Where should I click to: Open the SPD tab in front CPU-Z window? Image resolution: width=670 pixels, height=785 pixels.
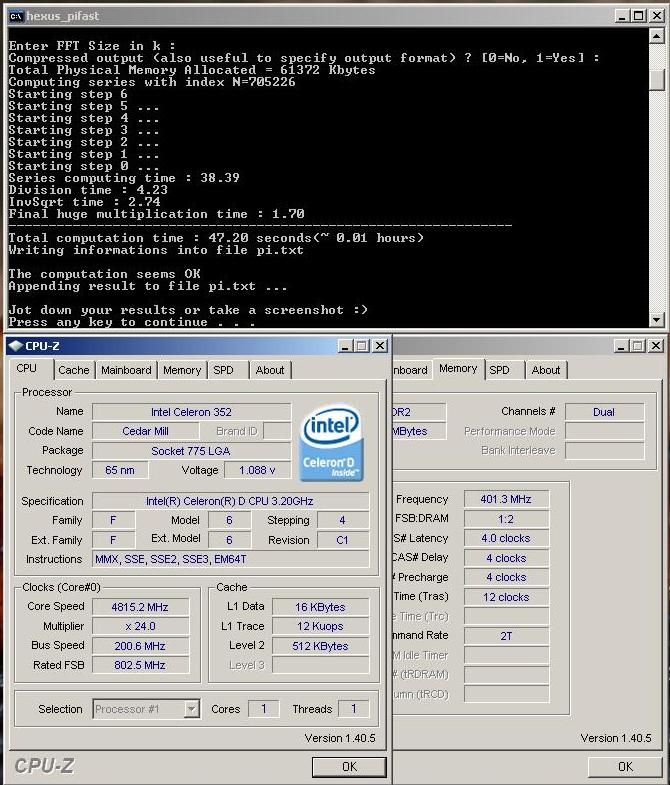(x=223, y=370)
